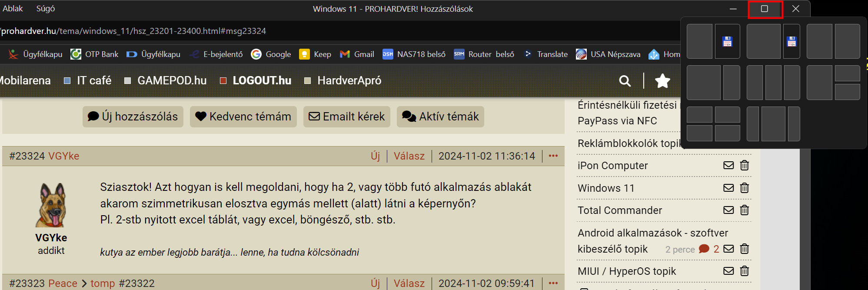868x290 pixels.
Task: Click the favorites star icon
Action: click(x=662, y=80)
